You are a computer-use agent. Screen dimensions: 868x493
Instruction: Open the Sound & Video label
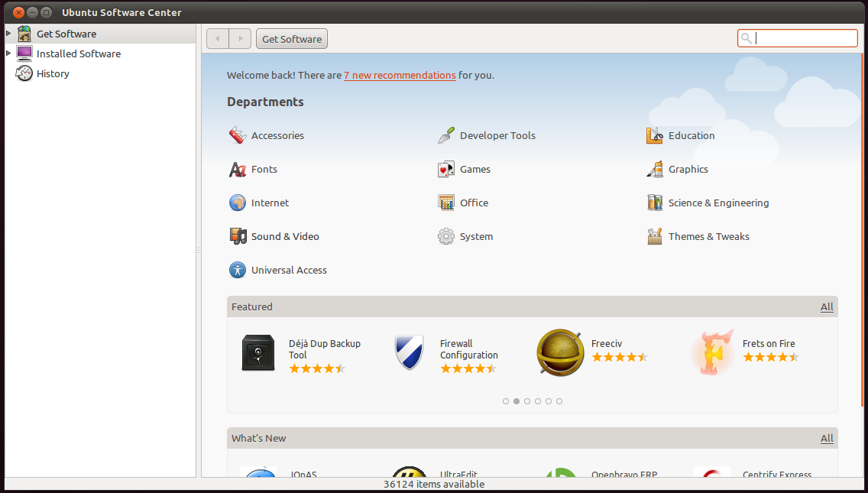coord(285,236)
